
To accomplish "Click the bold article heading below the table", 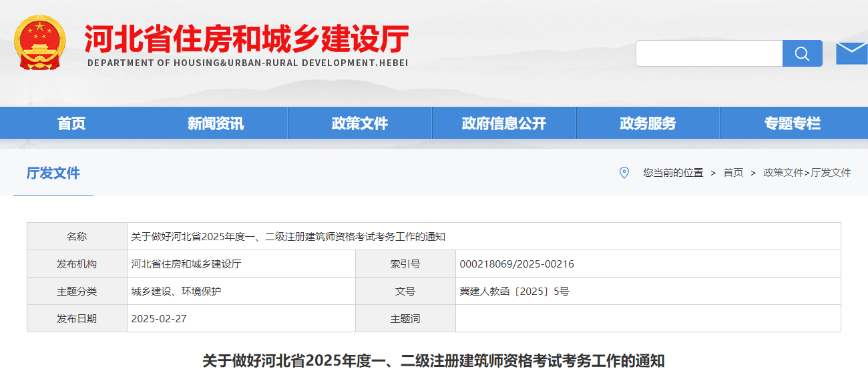I will click(x=434, y=361).
